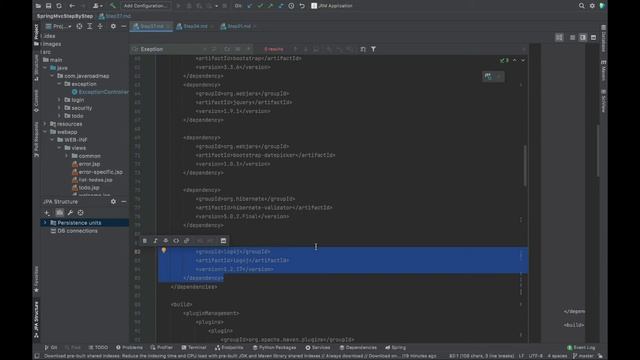Click the Save All toolbar icon
Image resolution: width=640 pixels, height=360 pixels.
[x=49, y=6]
